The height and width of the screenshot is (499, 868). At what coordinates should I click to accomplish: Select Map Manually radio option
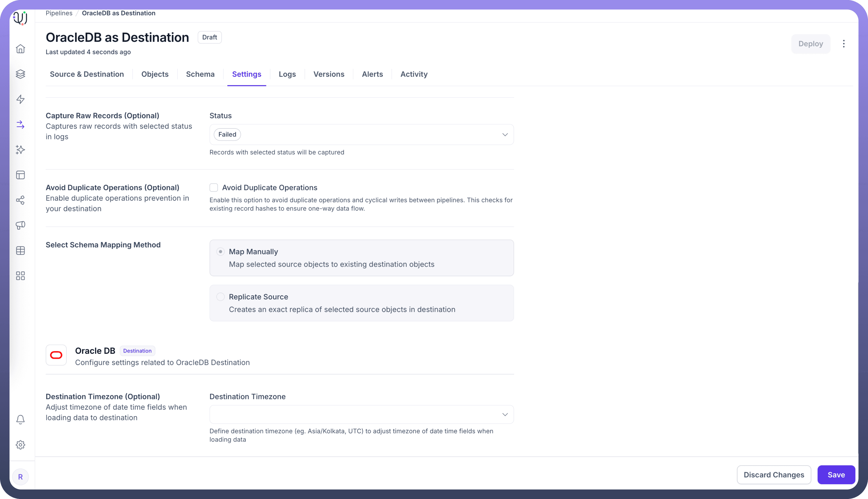click(220, 252)
